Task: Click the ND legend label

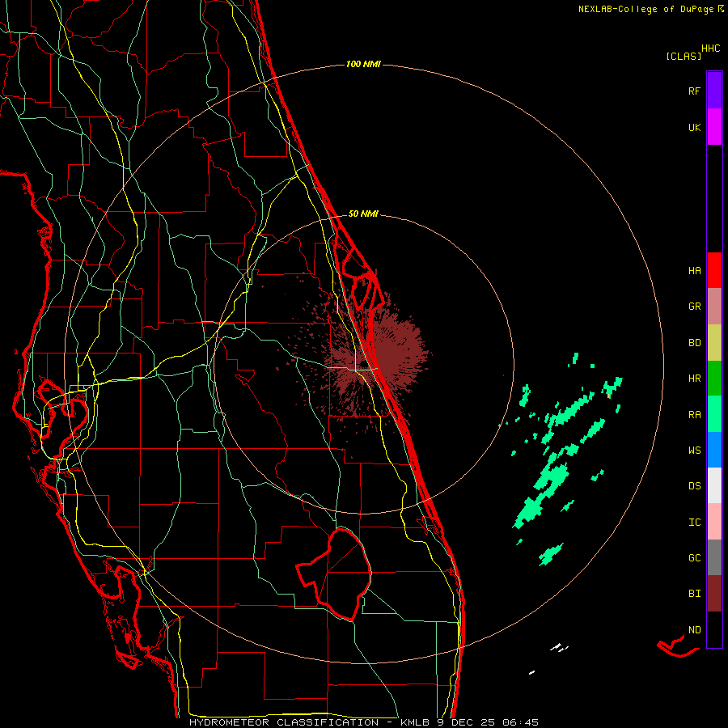Action: pos(694,630)
